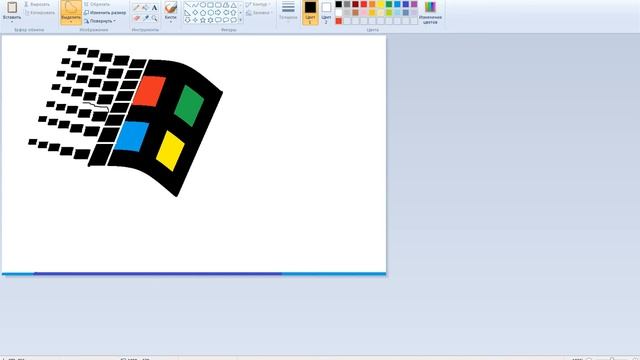Click the Изменить размер resize button
This screenshot has width=640, height=360.
(x=105, y=13)
